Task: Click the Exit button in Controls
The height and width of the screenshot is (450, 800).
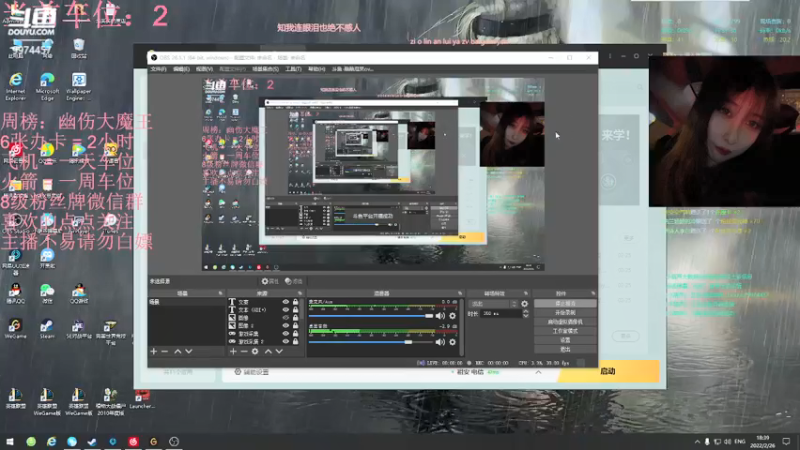Action: pos(565,349)
